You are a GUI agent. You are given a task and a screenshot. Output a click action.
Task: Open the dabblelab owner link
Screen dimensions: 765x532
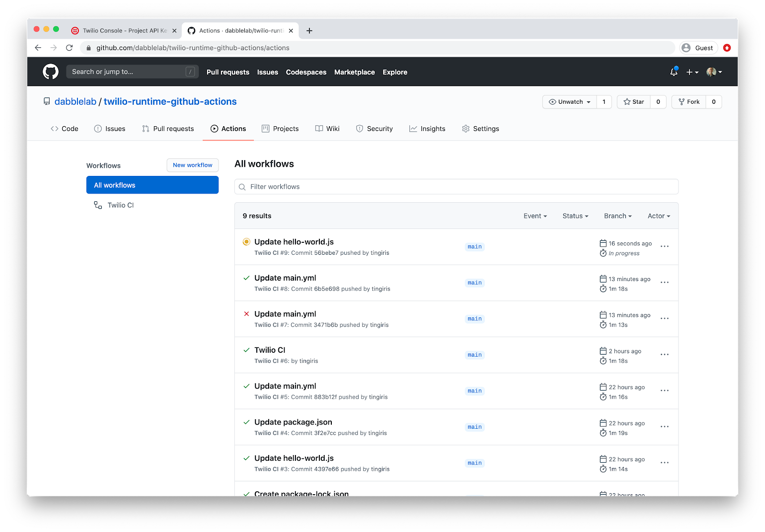click(76, 101)
